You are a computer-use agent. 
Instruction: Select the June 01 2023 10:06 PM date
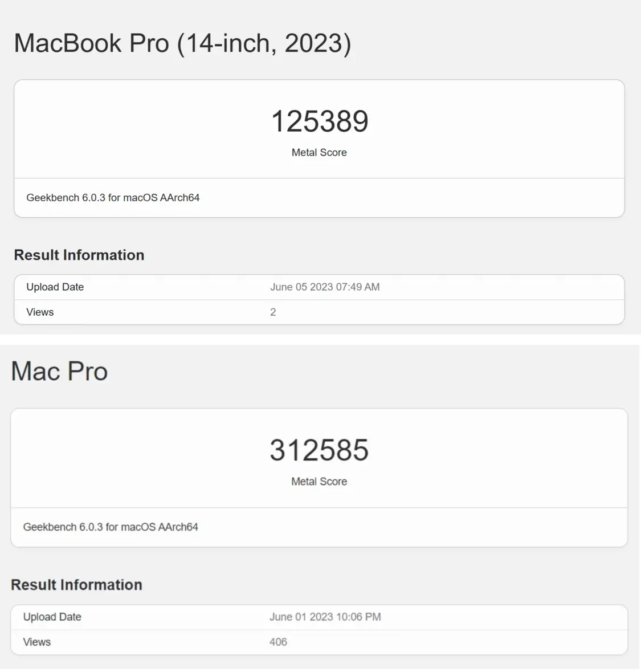[x=325, y=617]
